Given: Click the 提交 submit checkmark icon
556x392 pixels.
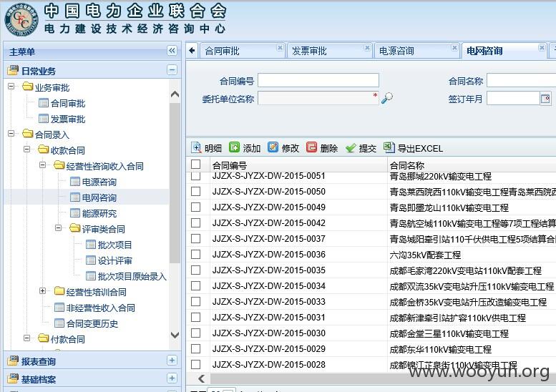Looking at the screenshot, I should tap(351, 148).
